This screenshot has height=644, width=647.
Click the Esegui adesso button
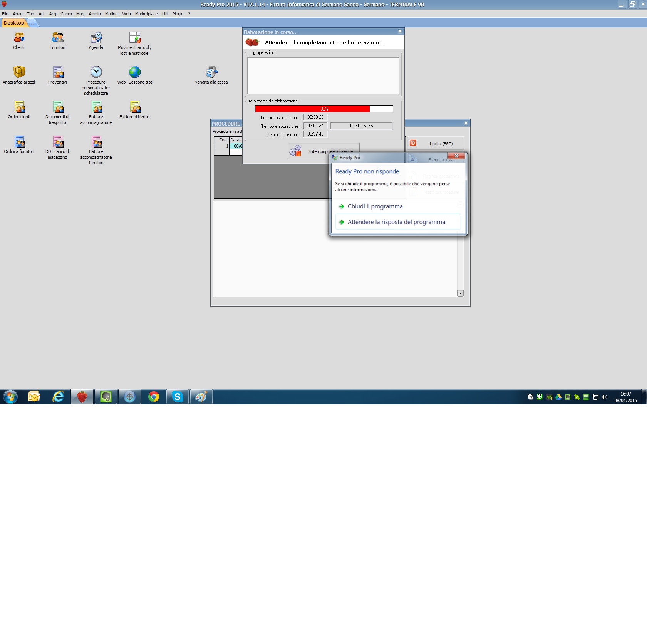(x=435, y=159)
